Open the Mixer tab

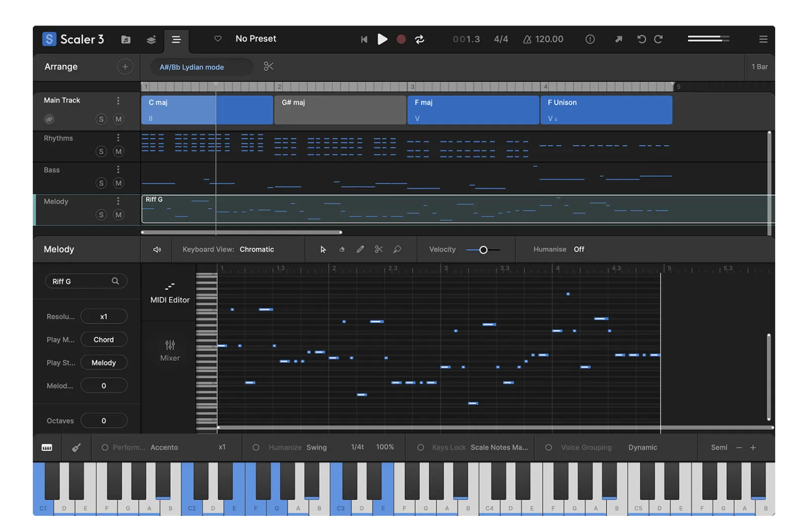pyautogui.click(x=170, y=351)
